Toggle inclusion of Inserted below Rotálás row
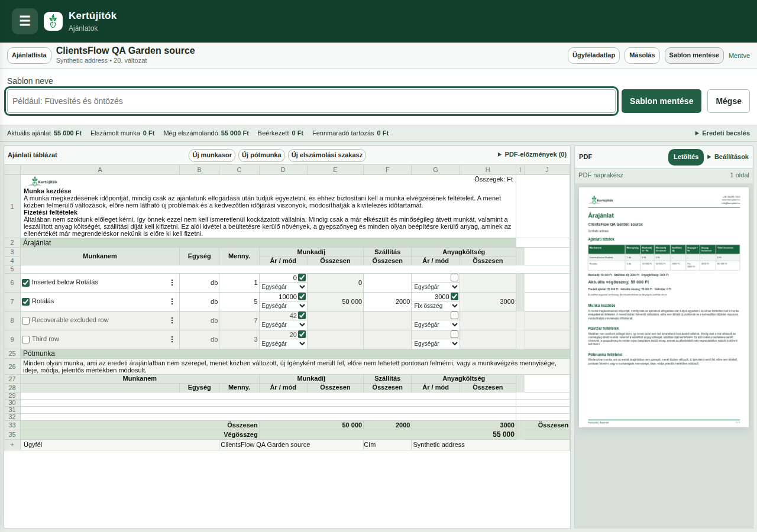757x532 pixels. pyautogui.click(x=25, y=283)
